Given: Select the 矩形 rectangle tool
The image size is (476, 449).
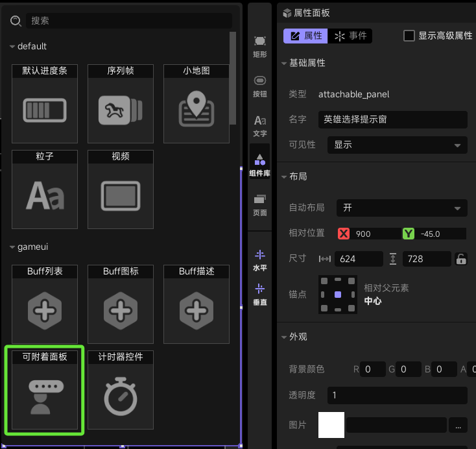Looking at the screenshot, I should (x=260, y=46).
